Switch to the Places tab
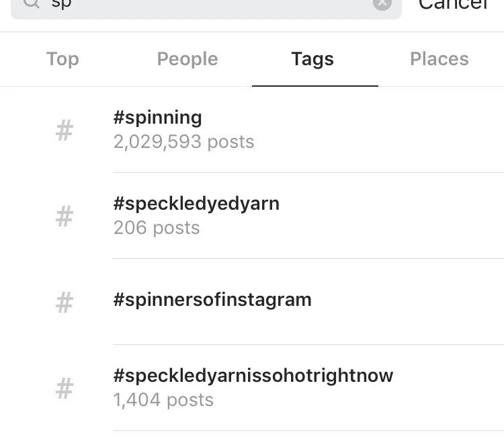504x439 pixels. 439,59
